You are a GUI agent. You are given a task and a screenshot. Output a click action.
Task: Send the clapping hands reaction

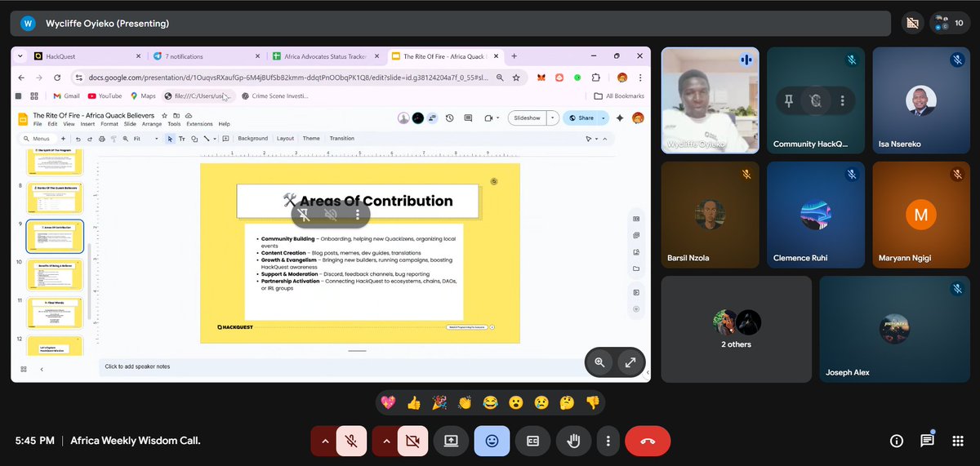[465, 402]
